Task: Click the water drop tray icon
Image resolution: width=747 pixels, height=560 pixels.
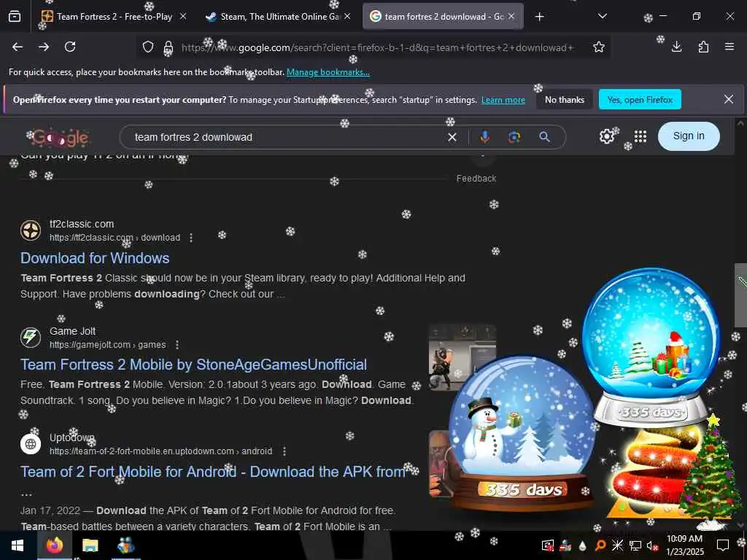Action: (x=583, y=545)
